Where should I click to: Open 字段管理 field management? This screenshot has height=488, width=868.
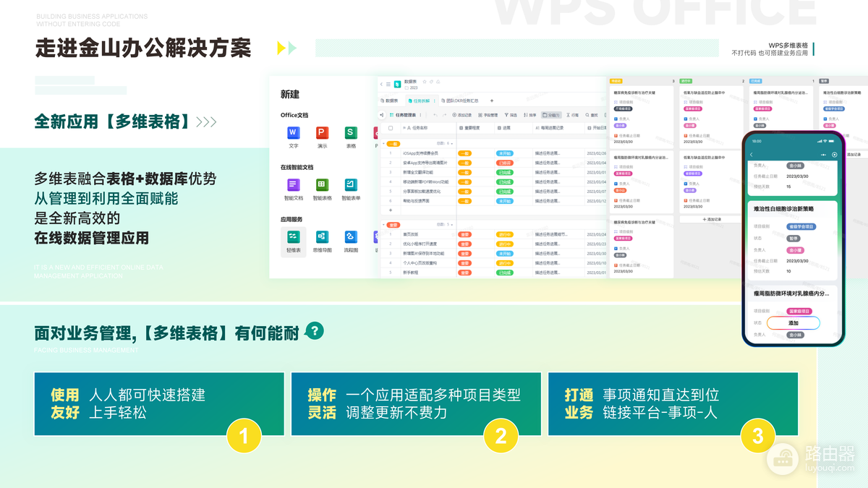click(x=488, y=115)
